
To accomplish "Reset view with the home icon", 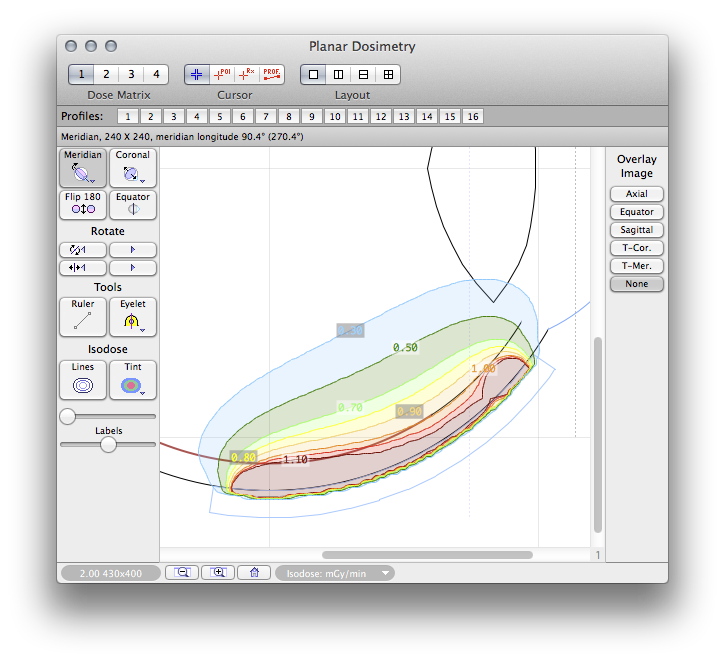I will pos(254,573).
